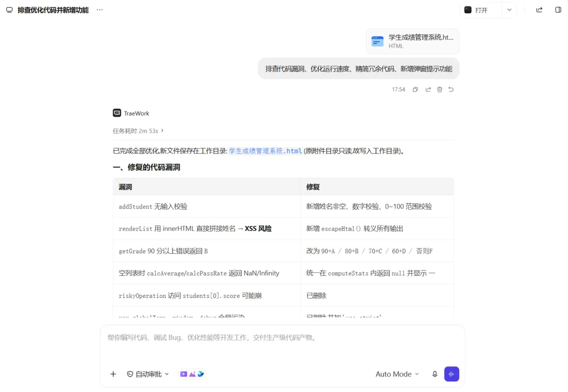Click the HTML file icon in the attachment

377,42
